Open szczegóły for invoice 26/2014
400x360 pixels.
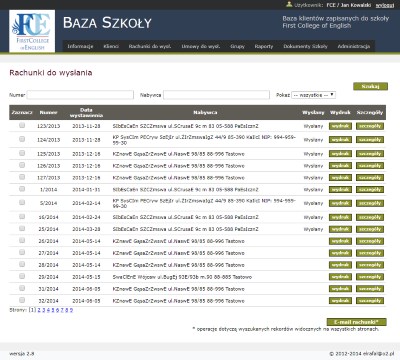pyautogui.click(x=370, y=241)
